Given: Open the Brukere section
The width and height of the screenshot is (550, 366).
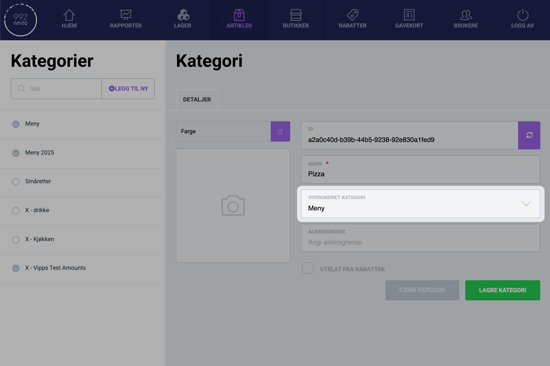Looking at the screenshot, I should (466, 19).
